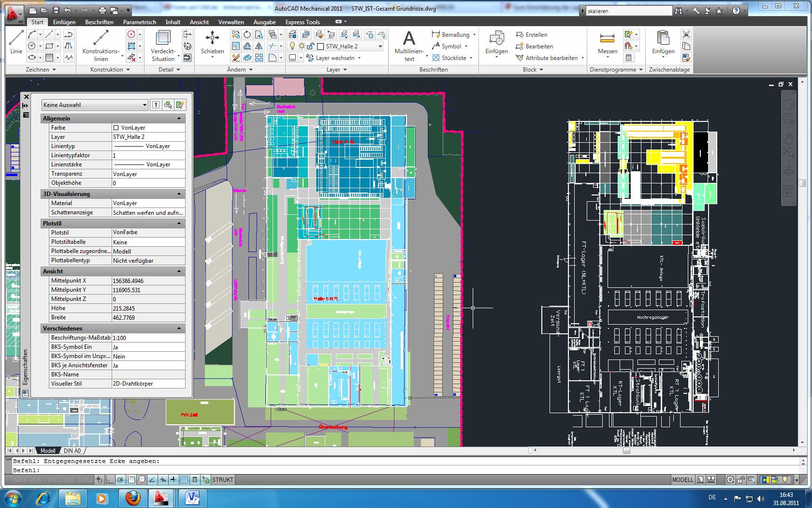812x508 pixels.
Task: Open the layer properties manager icon
Action: (292, 34)
